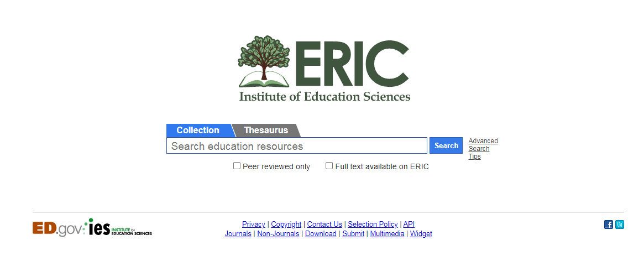Open the Twitter icon link
Viewport: 644px width, 261px height.
coord(620,225)
